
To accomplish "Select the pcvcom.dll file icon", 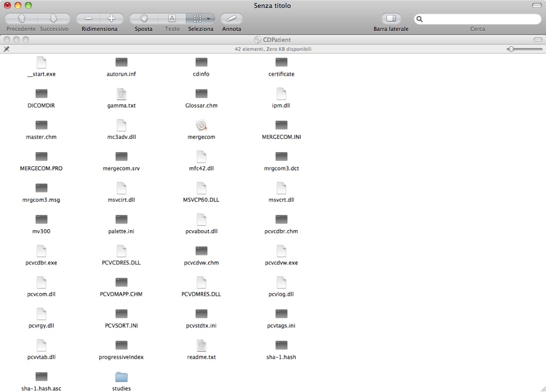I will coord(41,282).
